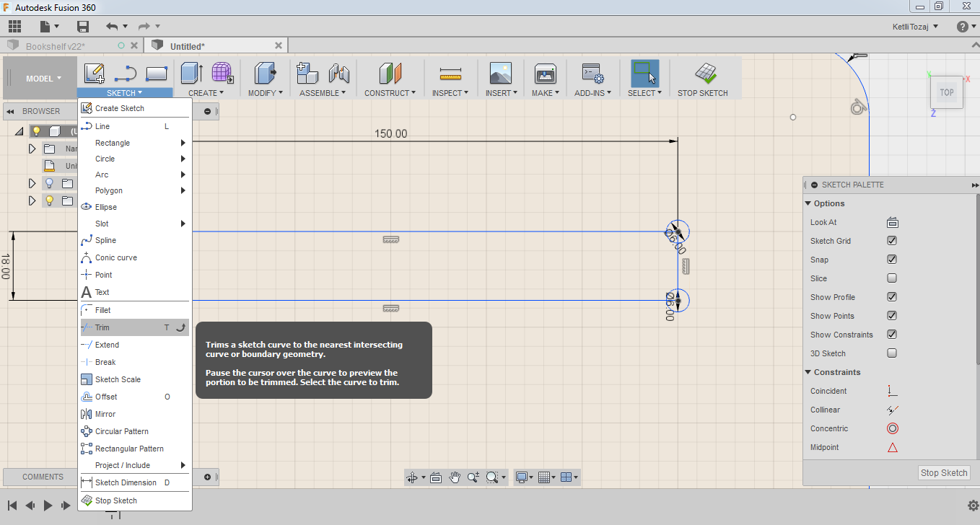Click the Inspect measure ruler icon
This screenshot has width=980, height=525.
point(450,73)
